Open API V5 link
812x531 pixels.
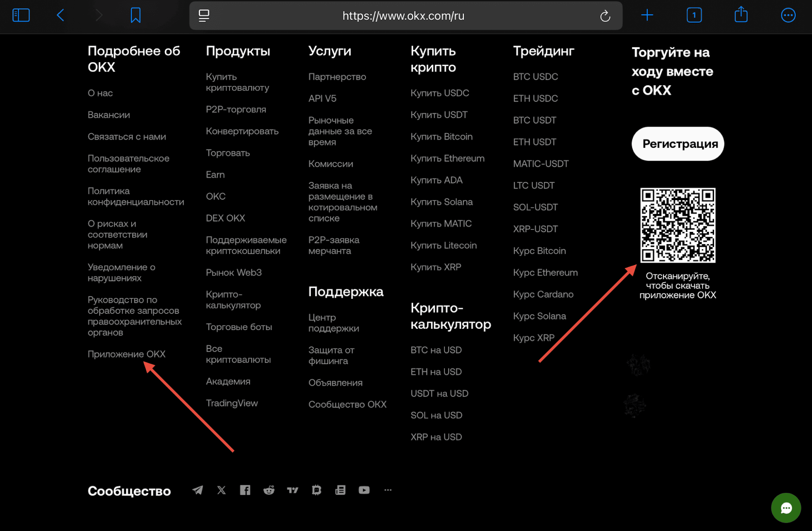coord(322,98)
